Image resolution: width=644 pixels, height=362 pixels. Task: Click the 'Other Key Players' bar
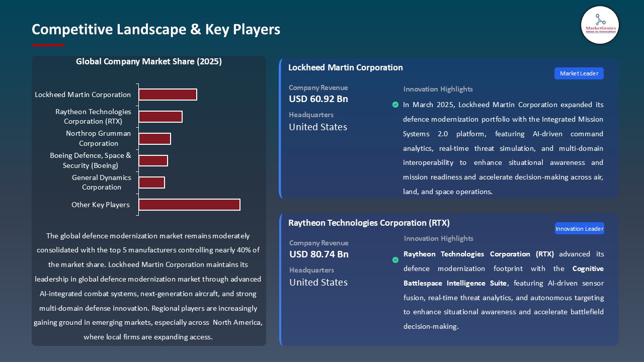pyautogui.click(x=189, y=205)
